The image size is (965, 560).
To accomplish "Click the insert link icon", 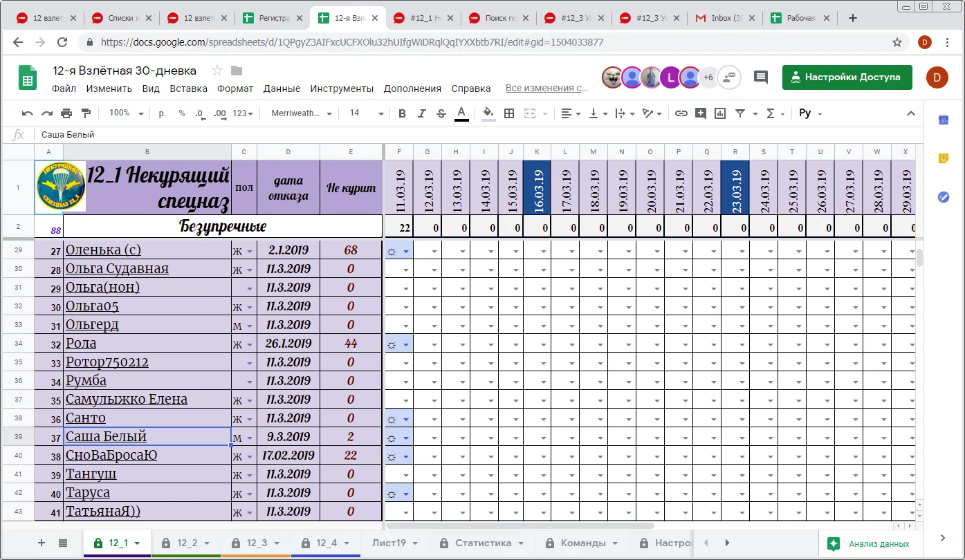I will [681, 113].
